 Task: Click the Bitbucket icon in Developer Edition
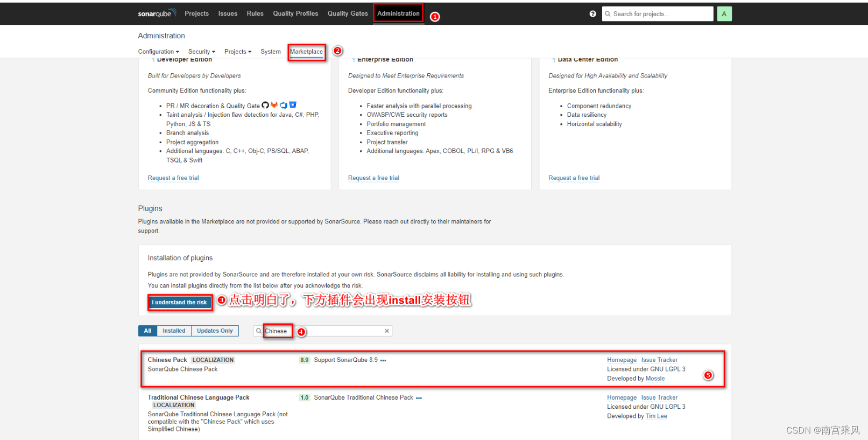[293, 105]
